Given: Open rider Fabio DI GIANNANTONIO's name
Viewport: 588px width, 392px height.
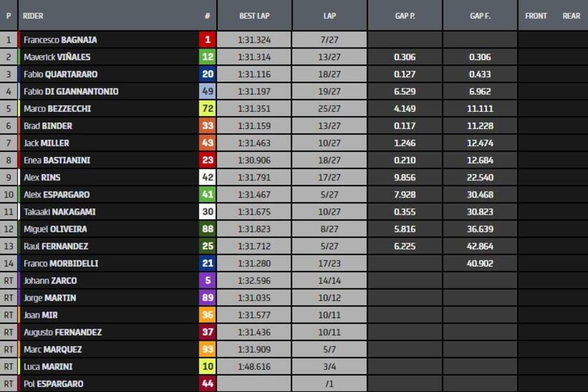Looking at the screenshot, I should [x=71, y=92].
